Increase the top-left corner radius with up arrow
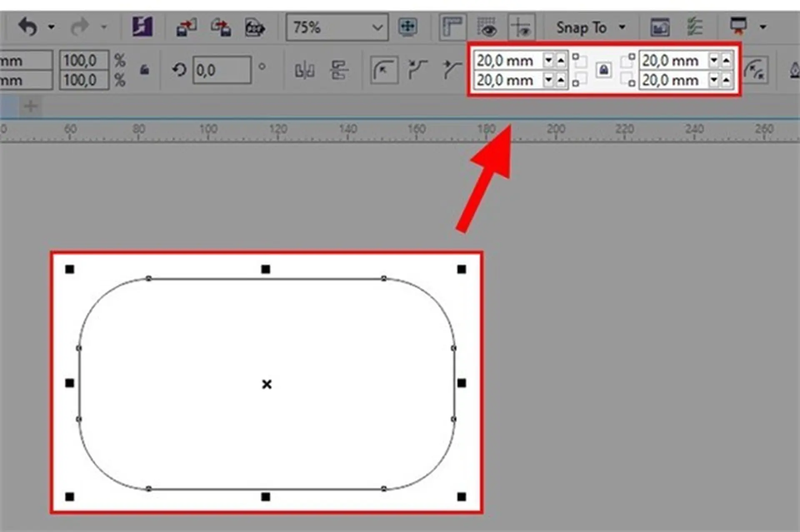The image size is (800, 532). [x=561, y=60]
